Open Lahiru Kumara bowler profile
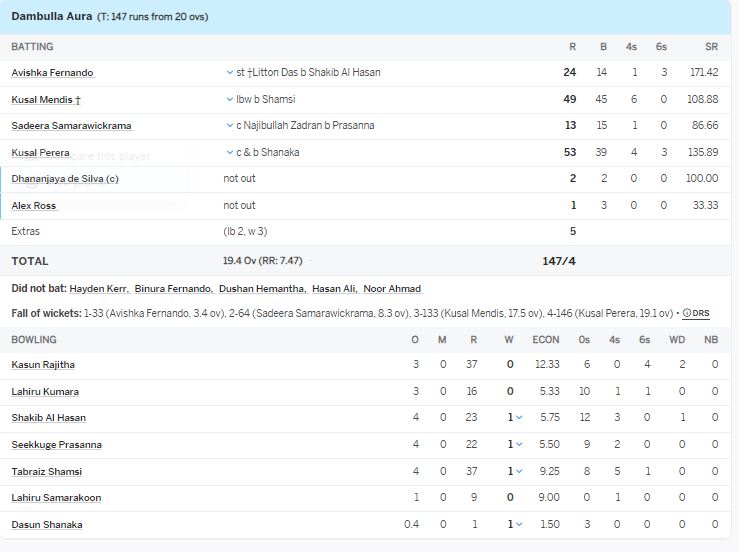 pos(45,392)
